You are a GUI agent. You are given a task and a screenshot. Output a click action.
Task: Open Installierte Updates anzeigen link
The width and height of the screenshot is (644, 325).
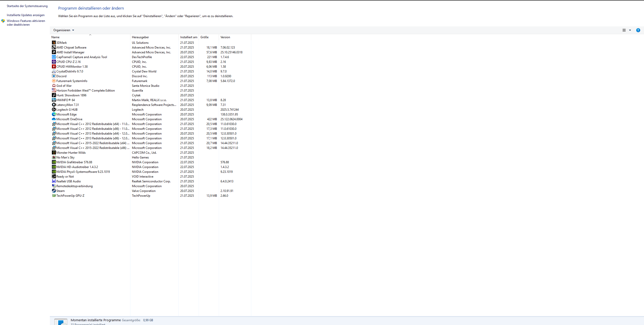[x=25, y=15]
